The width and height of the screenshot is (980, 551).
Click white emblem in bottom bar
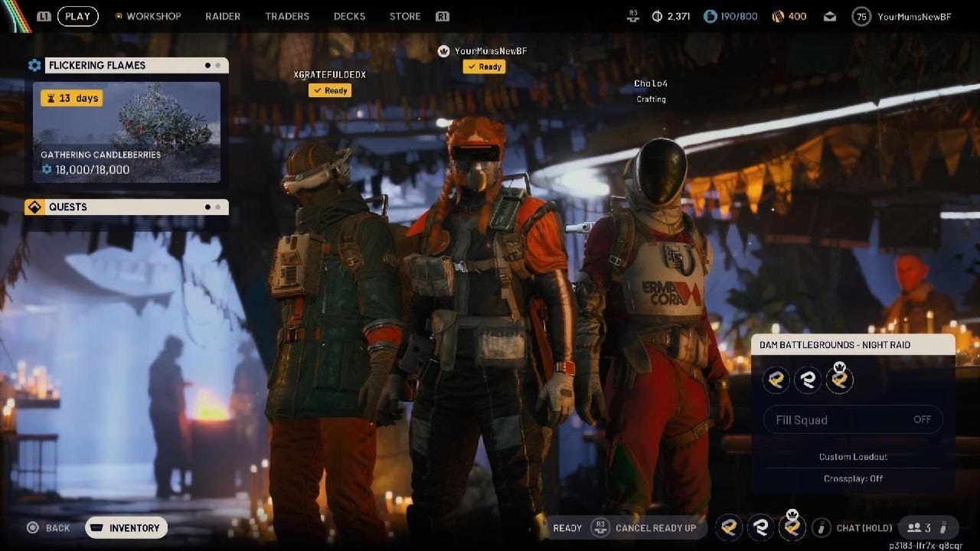click(x=761, y=527)
